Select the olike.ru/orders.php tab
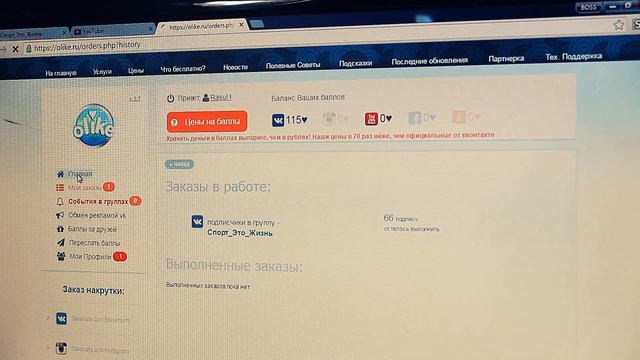 tap(202, 26)
